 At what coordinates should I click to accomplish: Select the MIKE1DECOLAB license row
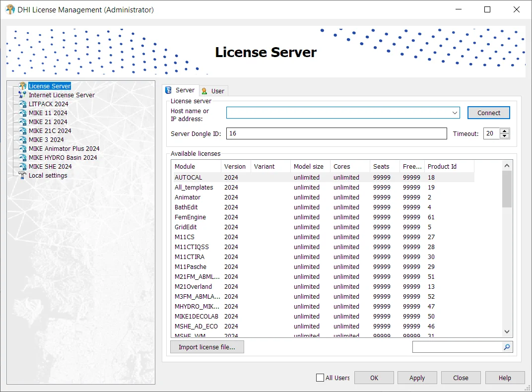[x=323, y=317]
